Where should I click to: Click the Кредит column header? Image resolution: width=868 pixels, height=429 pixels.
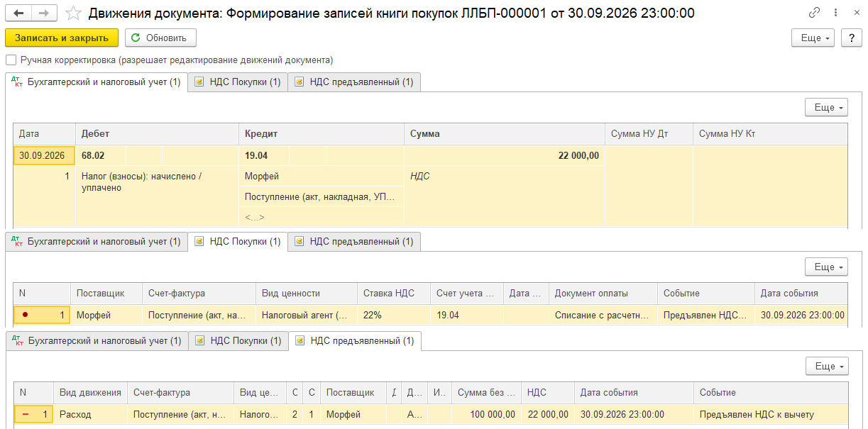tap(322, 134)
